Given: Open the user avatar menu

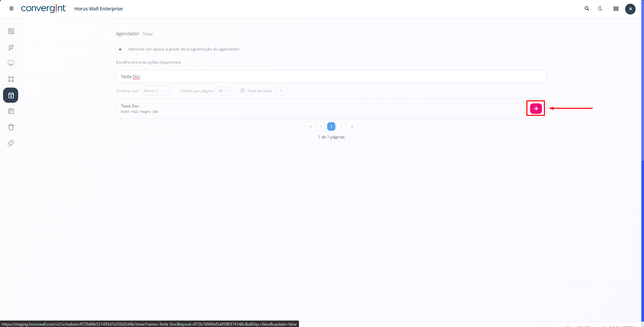Looking at the screenshot, I should (x=630, y=9).
